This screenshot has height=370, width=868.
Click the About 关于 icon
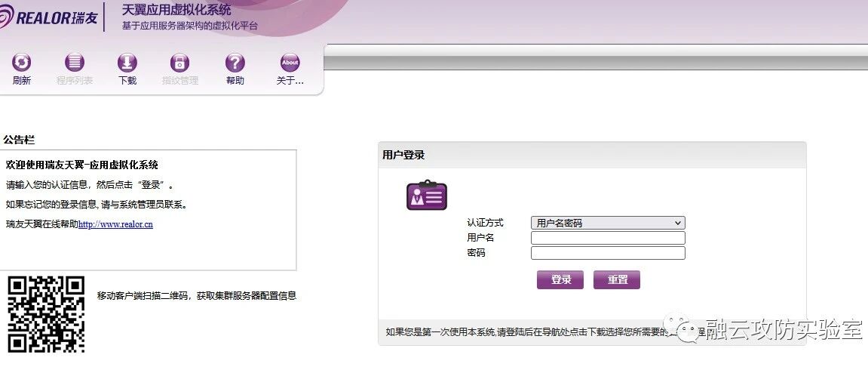290,63
